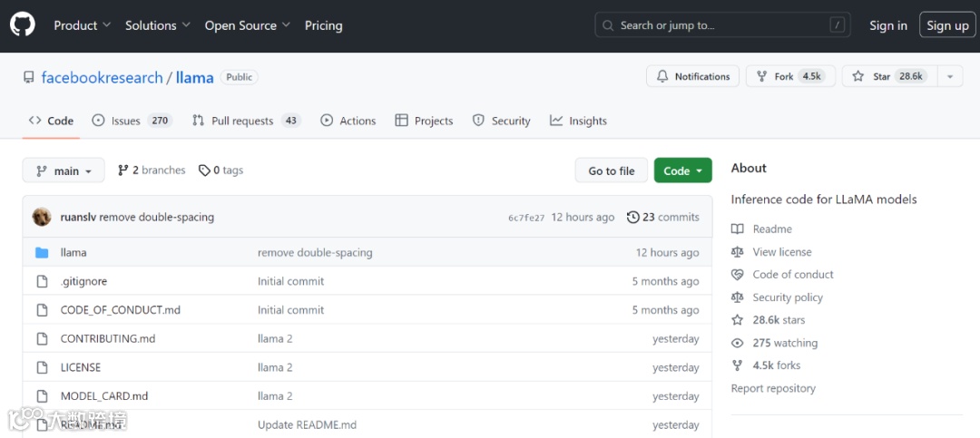Click the .gitignore file icon
980x438 pixels.
click(42, 281)
